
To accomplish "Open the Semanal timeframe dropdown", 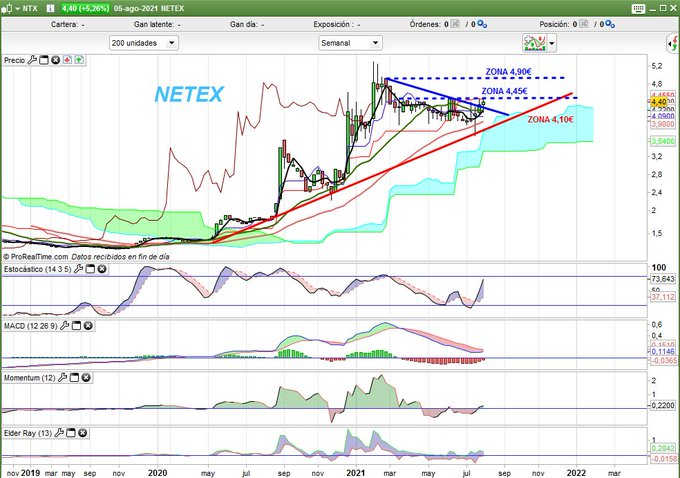I will tap(350, 43).
